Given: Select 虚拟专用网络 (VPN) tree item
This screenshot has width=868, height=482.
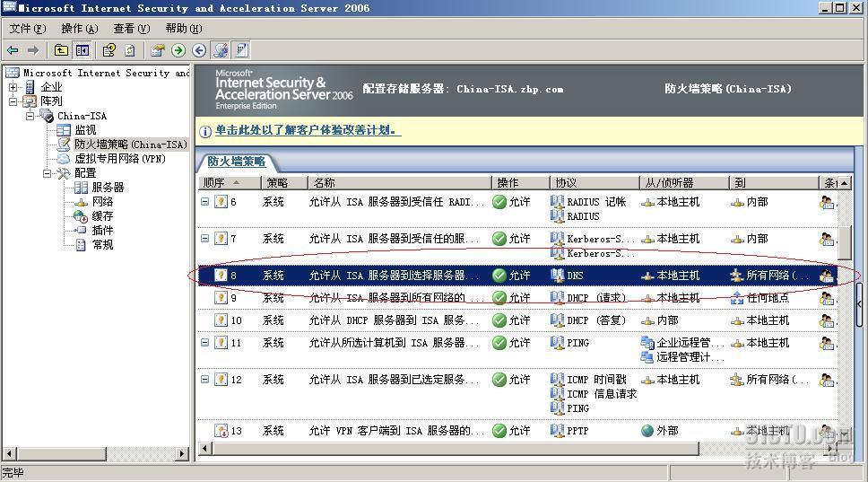Looking at the screenshot, I should coord(120,159).
